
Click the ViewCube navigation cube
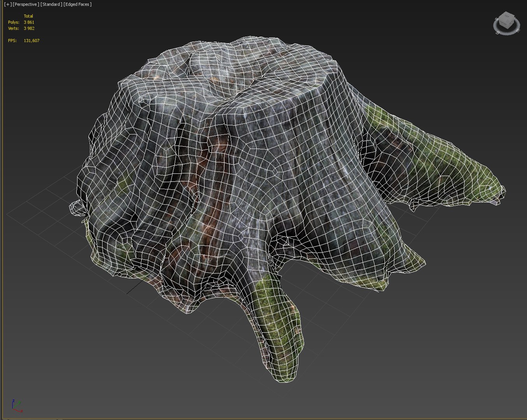(507, 20)
